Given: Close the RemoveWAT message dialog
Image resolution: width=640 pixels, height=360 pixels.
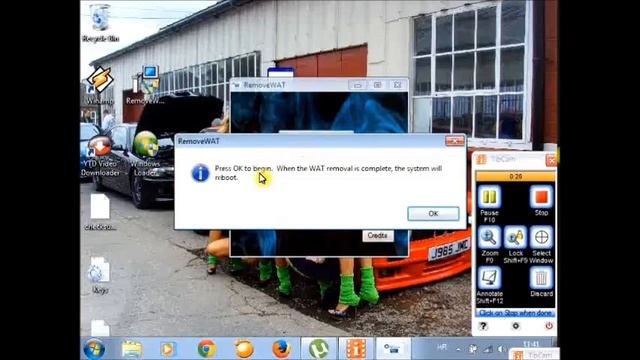Looking at the screenshot, I should pos(454,141).
